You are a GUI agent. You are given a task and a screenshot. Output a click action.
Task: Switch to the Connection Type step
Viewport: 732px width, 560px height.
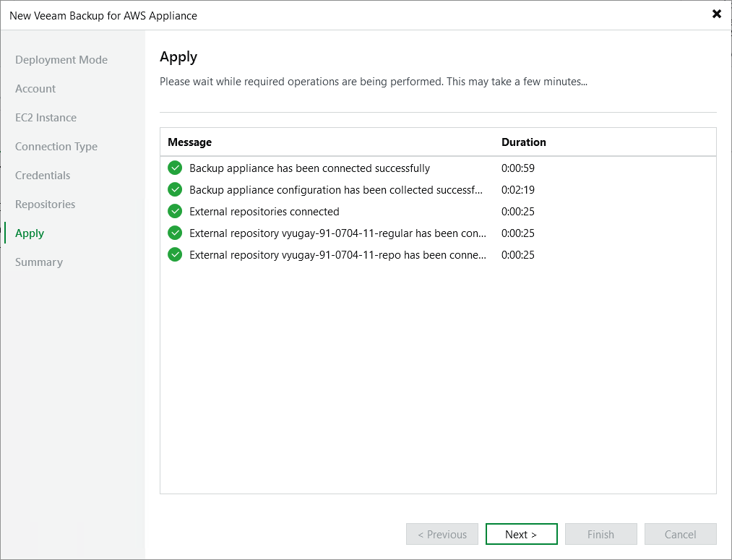pos(56,147)
